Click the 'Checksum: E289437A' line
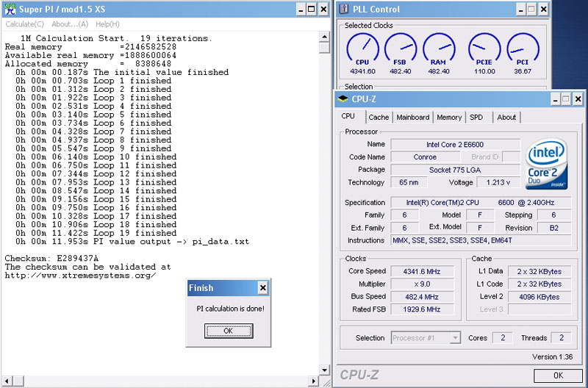Image resolution: width=588 pixels, height=388 pixels. click(51, 258)
